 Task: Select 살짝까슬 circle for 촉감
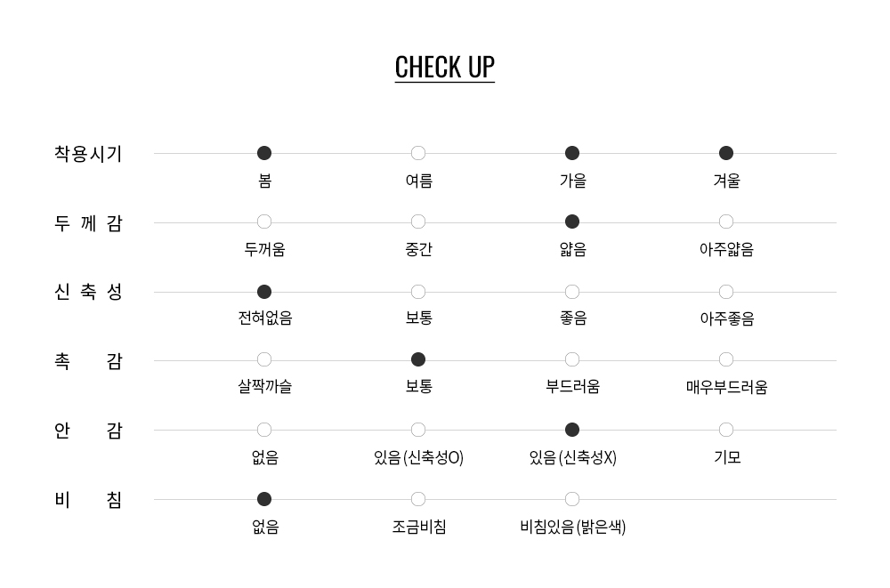click(264, 359)
